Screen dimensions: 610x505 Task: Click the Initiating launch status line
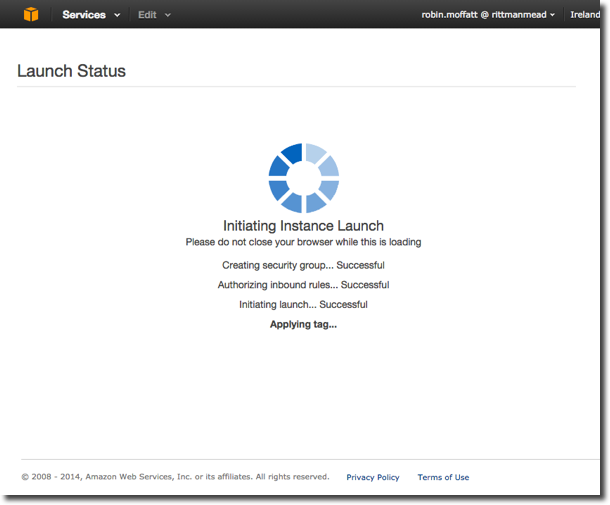(303, 304)
